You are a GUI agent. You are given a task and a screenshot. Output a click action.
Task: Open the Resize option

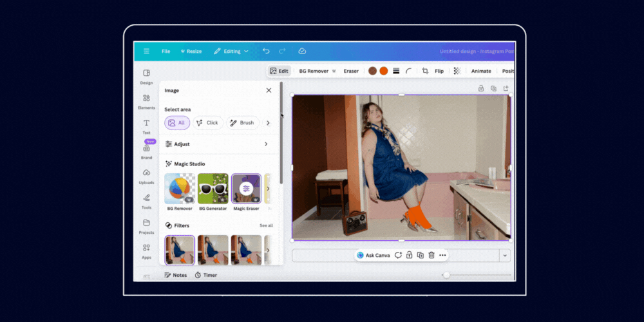coord(191,52)
